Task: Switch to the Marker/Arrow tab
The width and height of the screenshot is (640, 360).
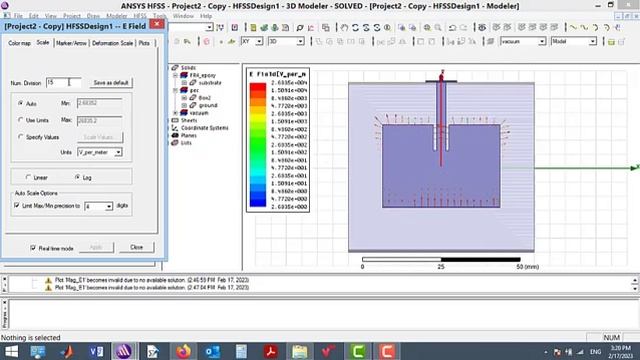Action: [71, 43]
